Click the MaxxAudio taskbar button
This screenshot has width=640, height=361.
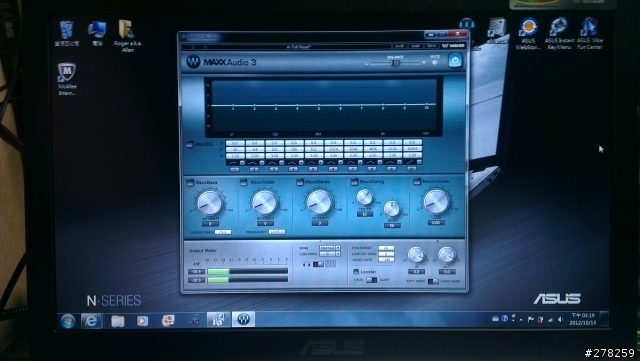coord(244,319)
